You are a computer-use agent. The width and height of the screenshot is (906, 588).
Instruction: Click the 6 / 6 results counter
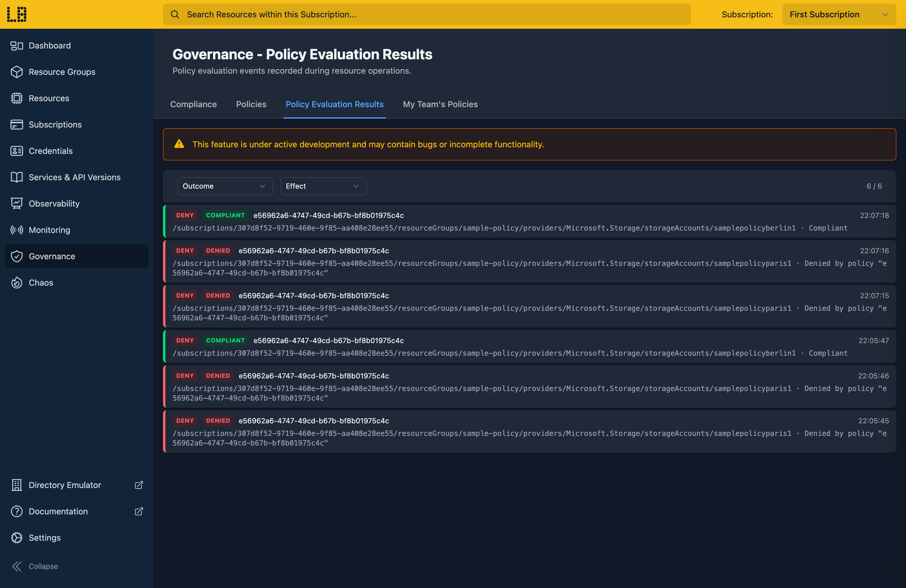tap(874, 186)
